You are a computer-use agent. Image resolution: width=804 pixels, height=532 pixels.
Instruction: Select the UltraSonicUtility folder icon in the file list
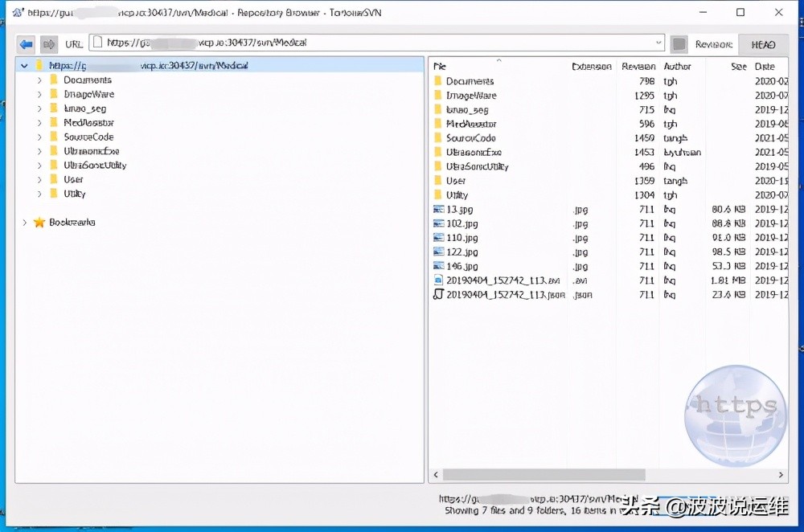(437, 166)
